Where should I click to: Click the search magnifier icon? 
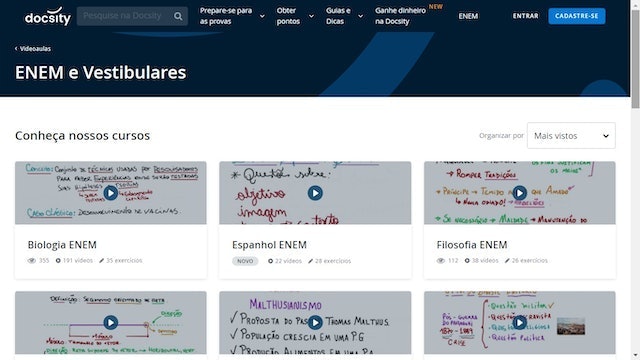coord(178,16)
